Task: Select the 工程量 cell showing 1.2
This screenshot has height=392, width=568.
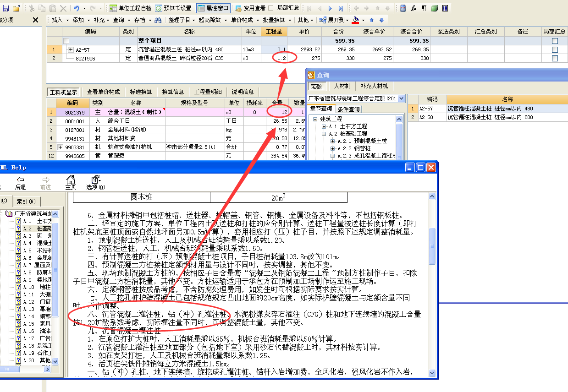Action: pyautogui.click(x=275, y=58)
